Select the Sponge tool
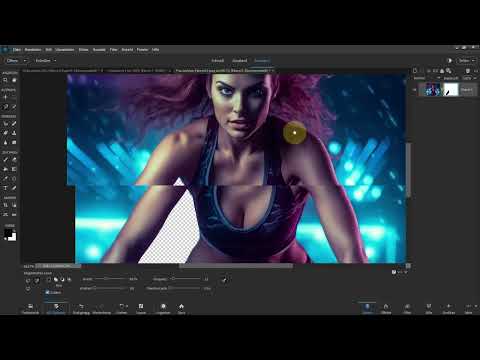Screen dimensions: 480x360 [x=14, y=142]
